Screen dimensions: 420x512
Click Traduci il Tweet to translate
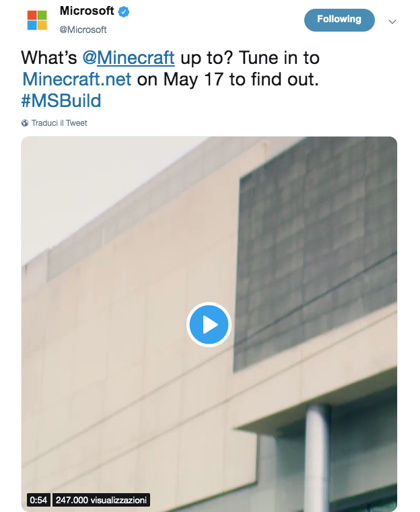(59, 123)
